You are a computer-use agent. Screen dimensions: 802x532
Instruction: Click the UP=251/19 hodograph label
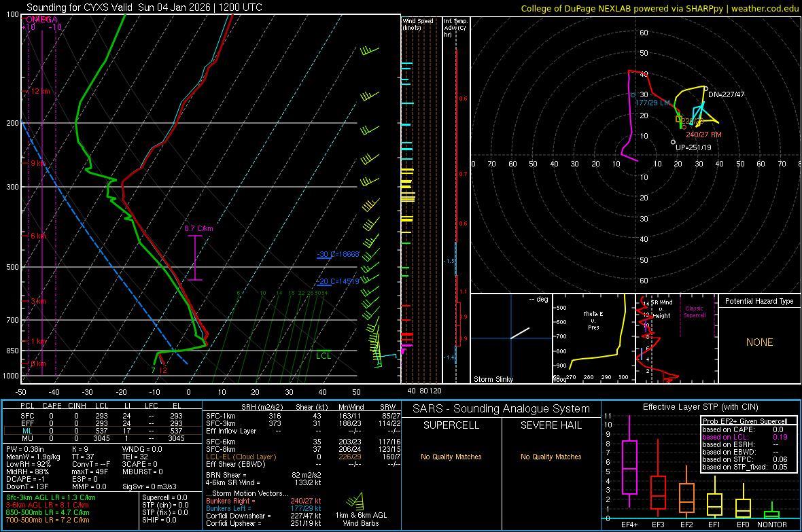coord(693,147)
